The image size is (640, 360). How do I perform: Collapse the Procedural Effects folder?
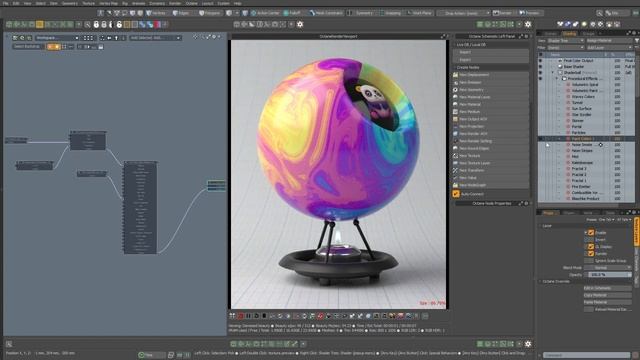pyautogui.click(x=557, y=78)
